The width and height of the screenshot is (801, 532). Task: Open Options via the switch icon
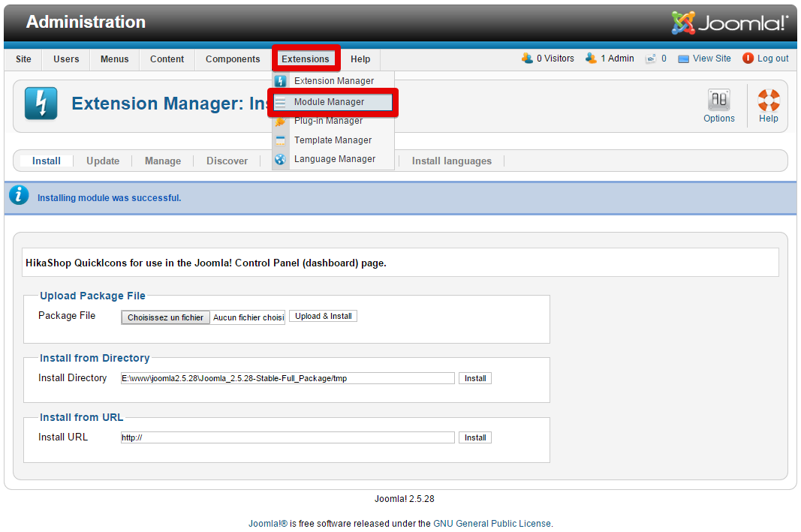718,100
